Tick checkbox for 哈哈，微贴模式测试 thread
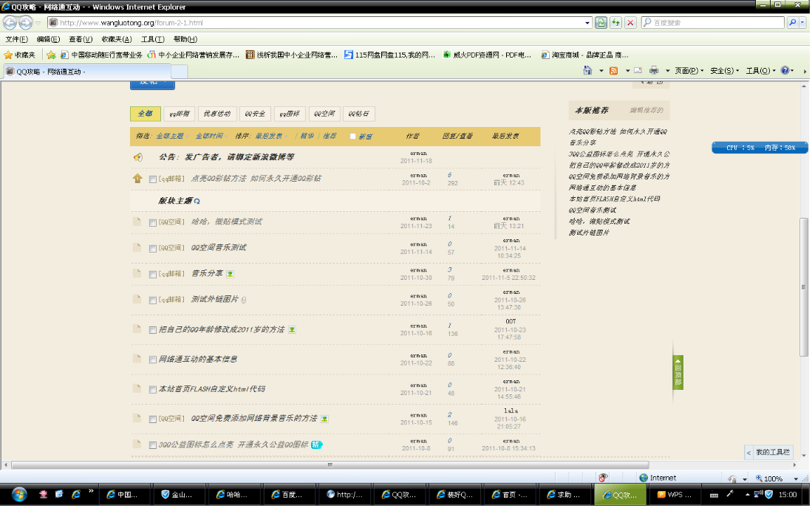Image resolution: width=812 pixels, height=508 pixels. pos(153,223)
